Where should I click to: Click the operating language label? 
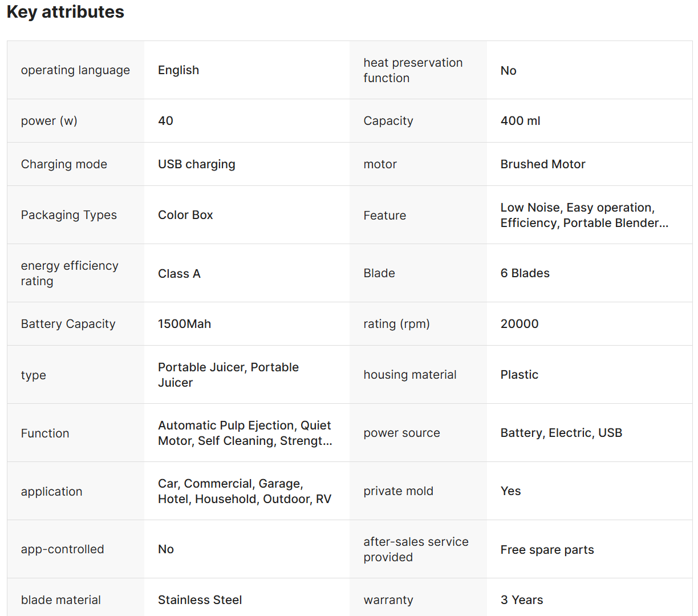coord(75,70)
